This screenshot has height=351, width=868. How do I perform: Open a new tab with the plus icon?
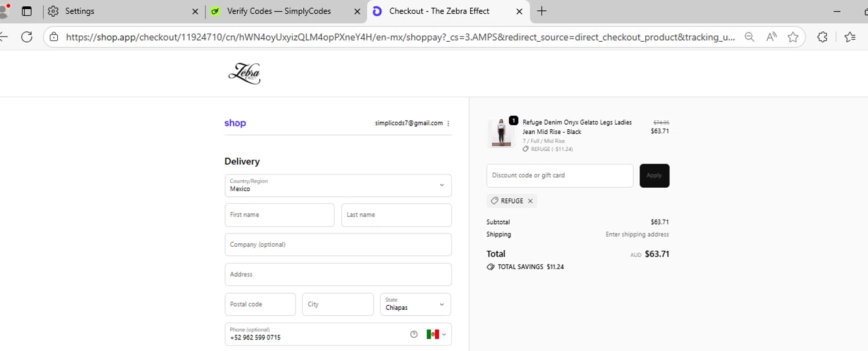pyautogui.click(x=542, y=11)
